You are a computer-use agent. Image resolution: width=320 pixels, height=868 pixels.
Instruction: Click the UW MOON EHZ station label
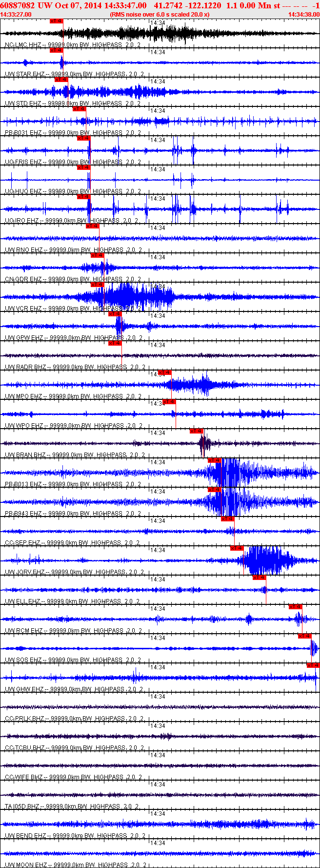click(x=25, y=865)
